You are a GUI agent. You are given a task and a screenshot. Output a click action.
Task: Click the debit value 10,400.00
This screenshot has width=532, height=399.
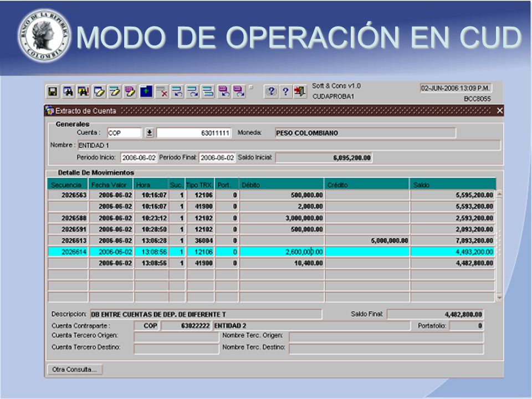pyautogui.click(x=282, y=263)
